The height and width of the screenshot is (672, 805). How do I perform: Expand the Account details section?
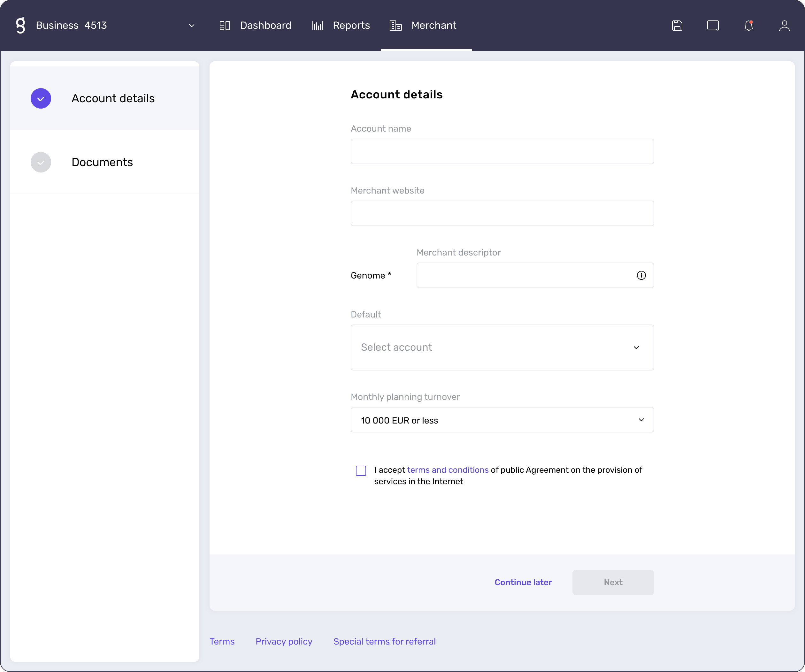pos(40,98)
